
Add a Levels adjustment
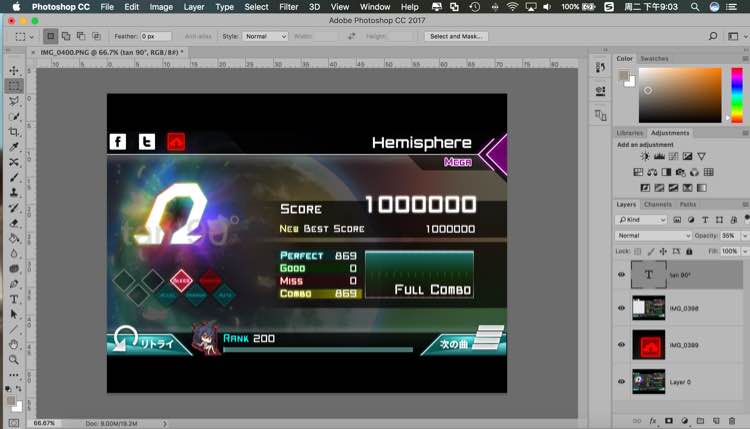click(659, 156)
